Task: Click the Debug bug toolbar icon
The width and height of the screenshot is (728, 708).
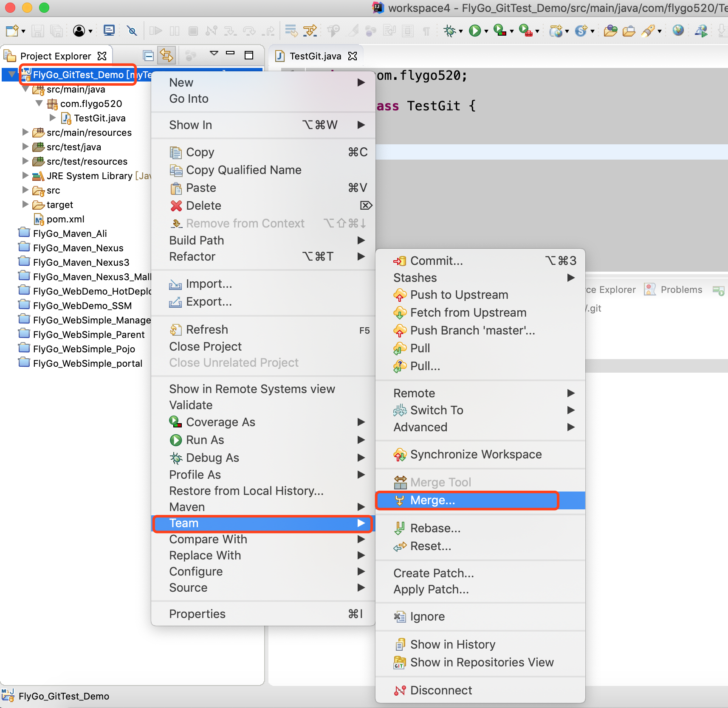Action: tap(449, 31)
